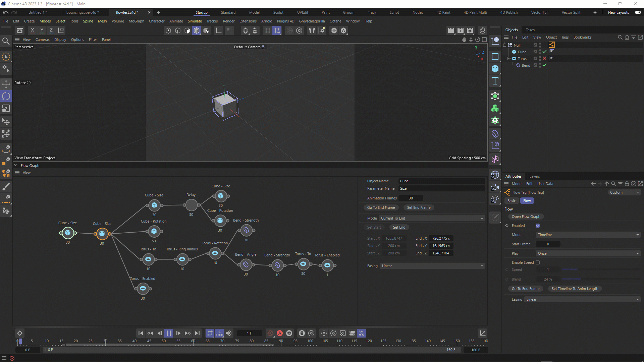Viewport: 644px width, 362px height.
Task: Click the Bend - Strength node icon
Action: click(x=246, y=230)
